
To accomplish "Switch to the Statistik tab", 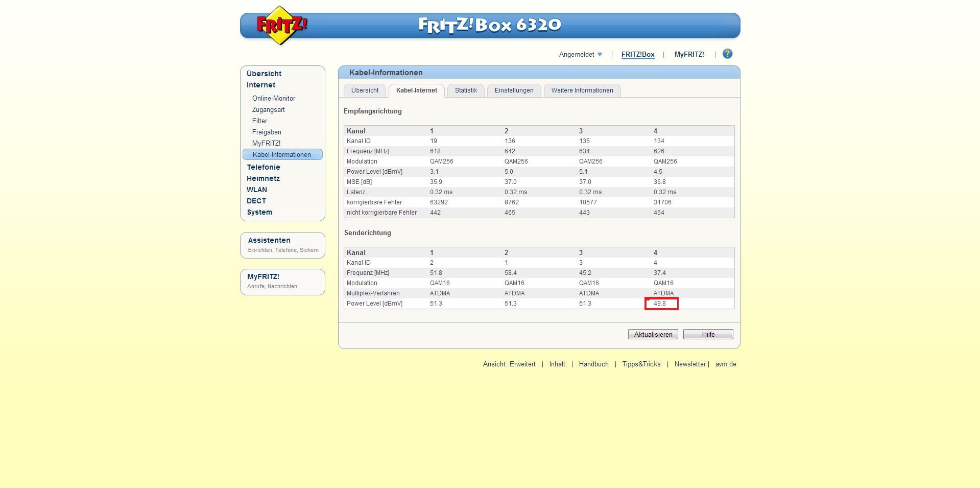I will coord(466,90).
